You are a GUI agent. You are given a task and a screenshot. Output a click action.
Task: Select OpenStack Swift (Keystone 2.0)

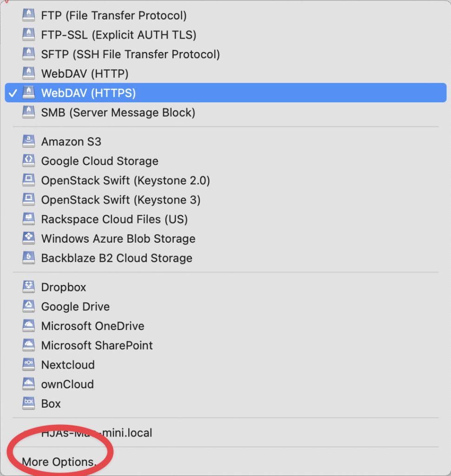click(x=226, y=181)
